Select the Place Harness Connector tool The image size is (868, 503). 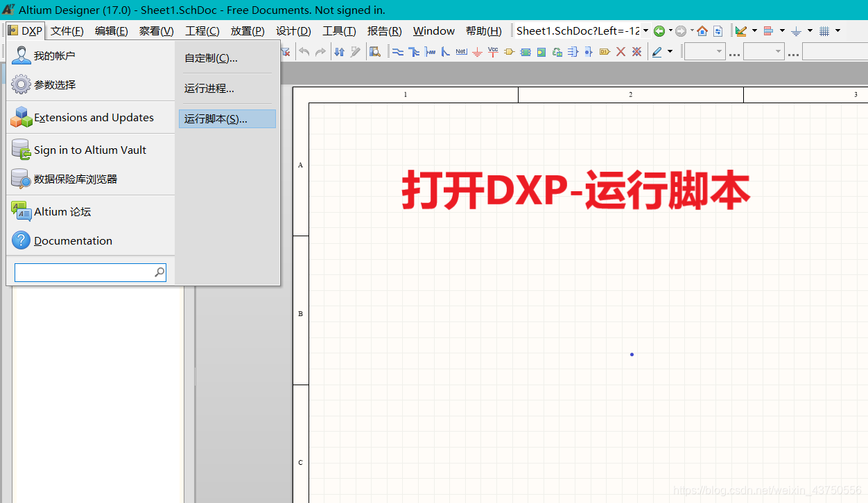[573, 51]
